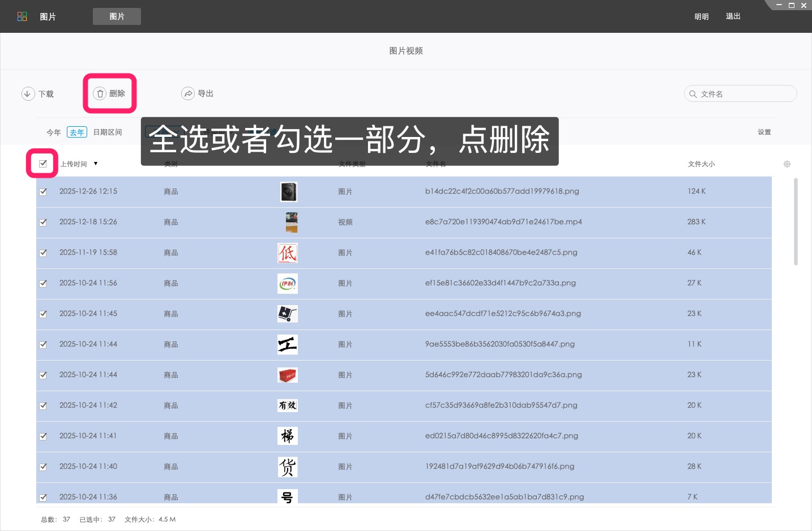Click the 明明 user name in the top bar
This screenshot has height=531, width=812.
click(x=702, y=16)
